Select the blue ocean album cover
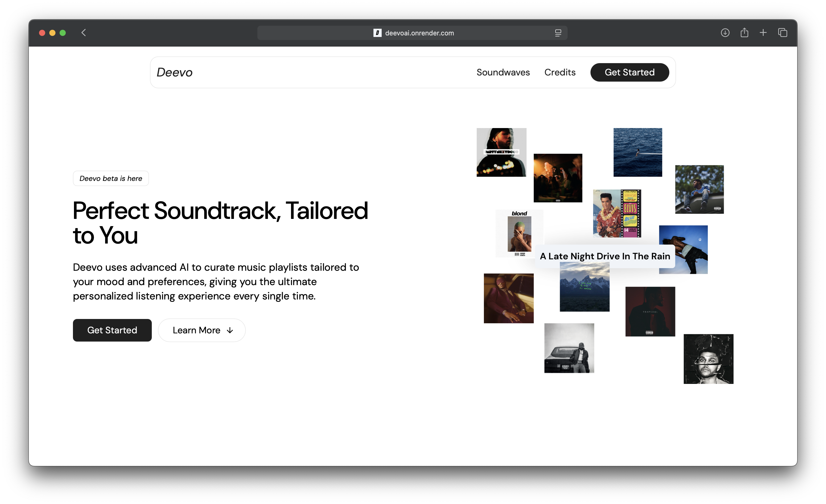Viewport: 826px width, 504px height. [637, 152]
